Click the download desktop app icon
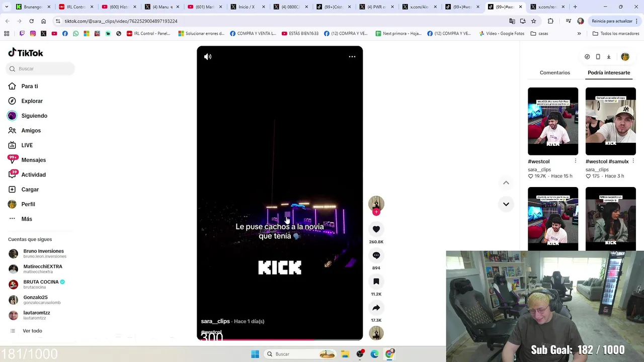Image resolution: width=644 pixels, height=362 pixels. [x=608, y=57]
